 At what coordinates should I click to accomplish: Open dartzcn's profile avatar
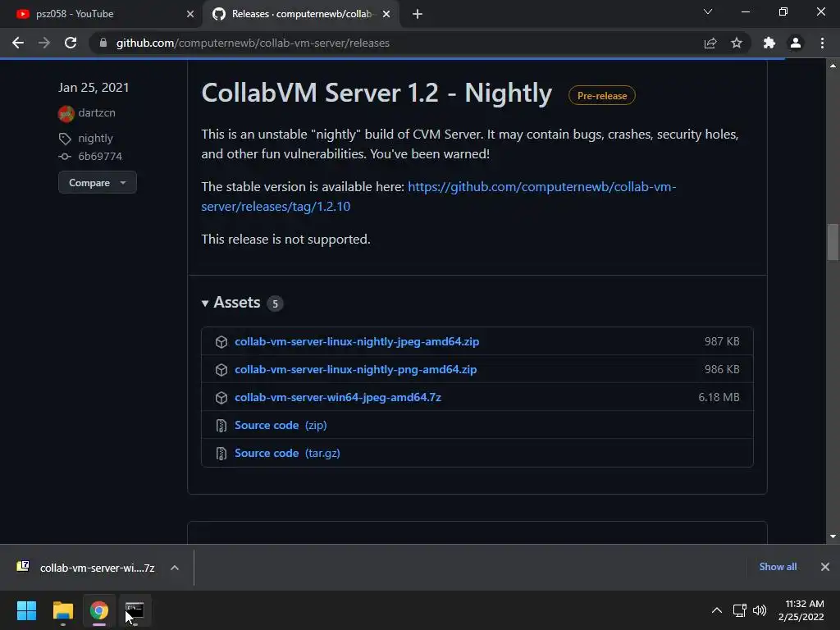tap(66, 113)
